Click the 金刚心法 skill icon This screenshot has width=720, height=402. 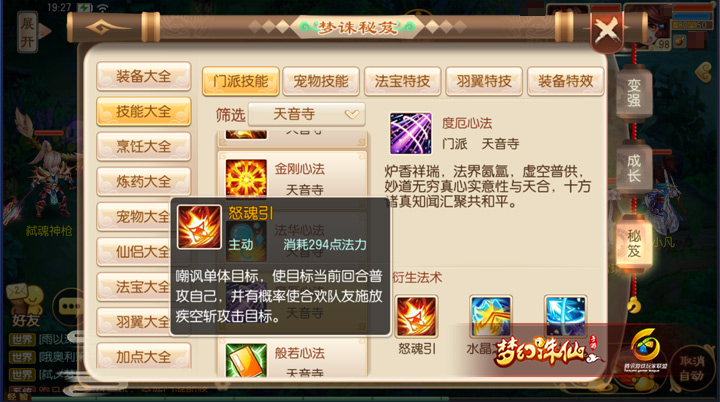[x=246, y=179]
